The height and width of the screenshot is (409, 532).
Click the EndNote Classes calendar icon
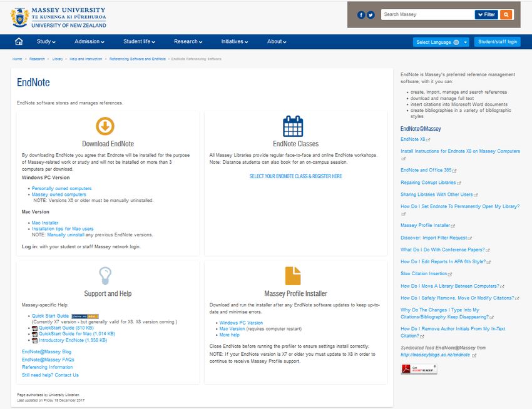pyautogui.click(x=293, y=126)
